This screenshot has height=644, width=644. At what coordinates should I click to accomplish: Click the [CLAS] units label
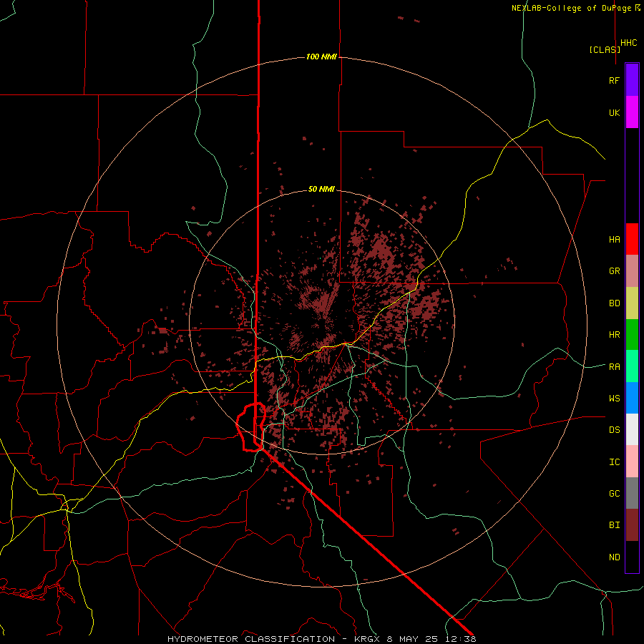(605, 49)
